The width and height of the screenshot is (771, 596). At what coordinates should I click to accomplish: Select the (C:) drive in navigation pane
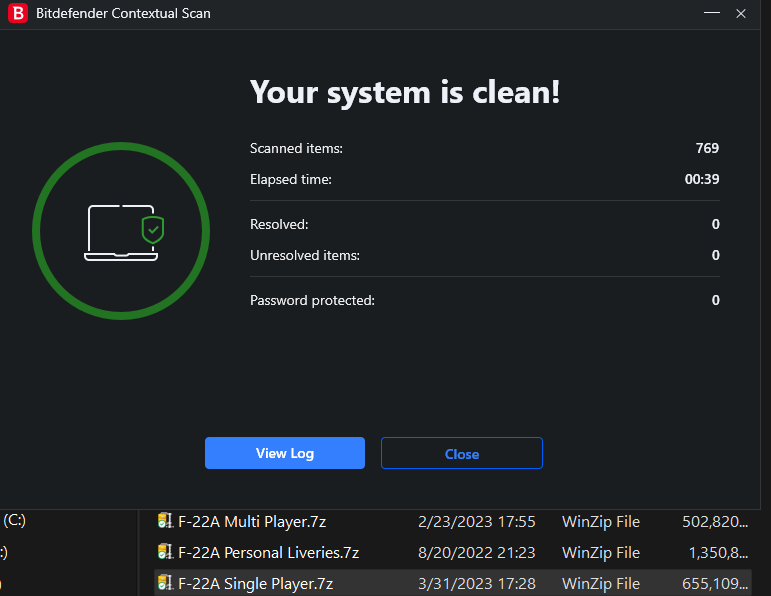pyautogui.click(x=14, y=520)
